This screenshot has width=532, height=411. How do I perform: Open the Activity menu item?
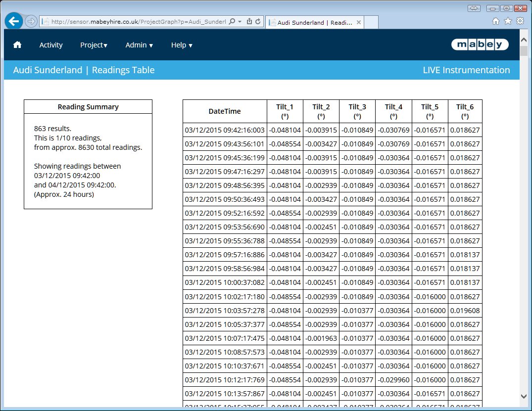point(51,45)
